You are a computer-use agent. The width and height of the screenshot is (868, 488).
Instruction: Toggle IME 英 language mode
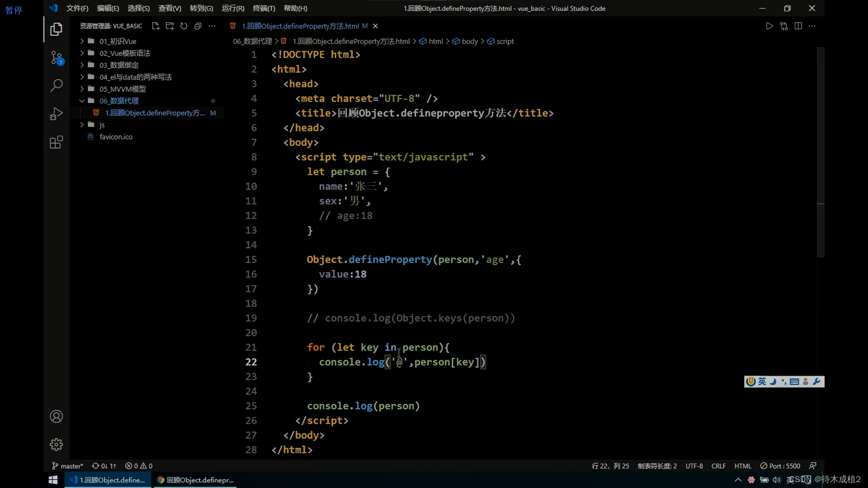[x=762, y=382]
